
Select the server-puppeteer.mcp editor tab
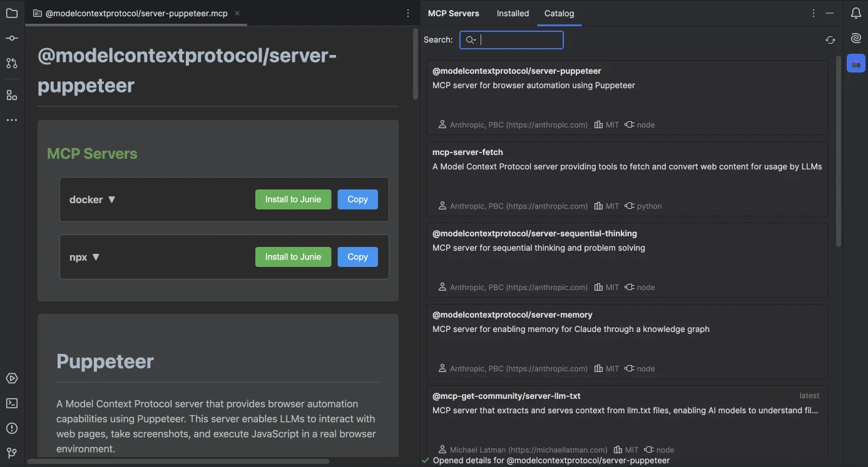coord(136,13)
